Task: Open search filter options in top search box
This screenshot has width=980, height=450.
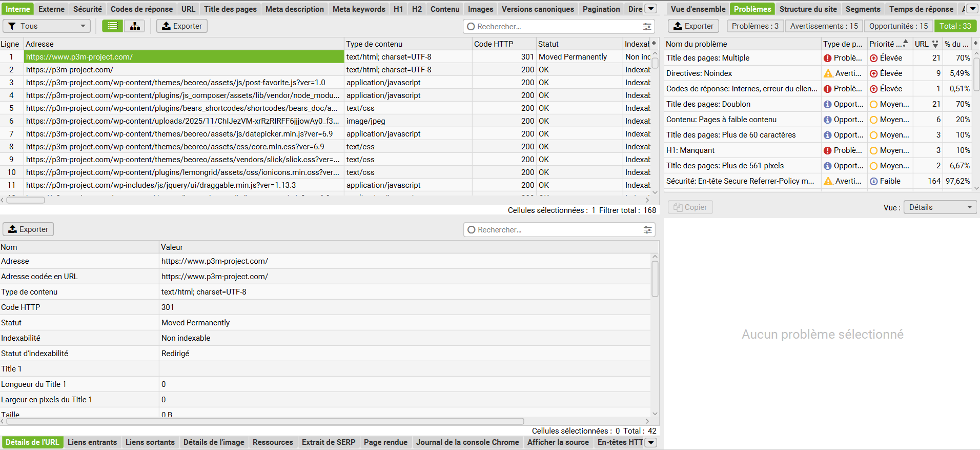Action: pyautogui.click(x=647, y=27)
